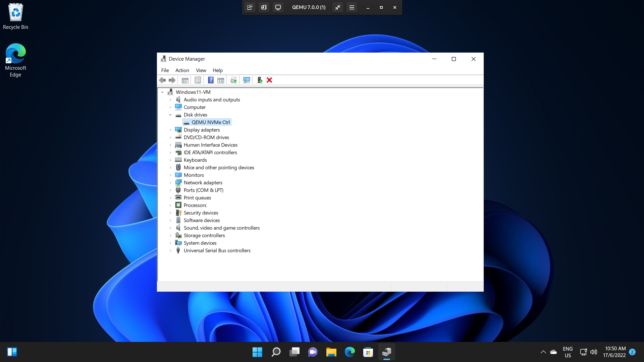The width and height of the screenshot is (644, 362).
Task: Click the volume speaker tray icon
Action: click(x=594, y=352)
